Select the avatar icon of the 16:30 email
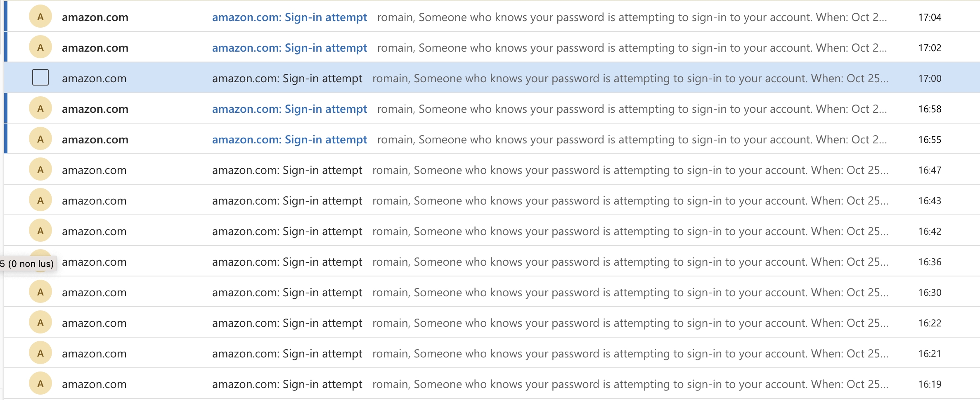Image resolution: width=980 pixels, height=400 pixels. tap(40, 292)
